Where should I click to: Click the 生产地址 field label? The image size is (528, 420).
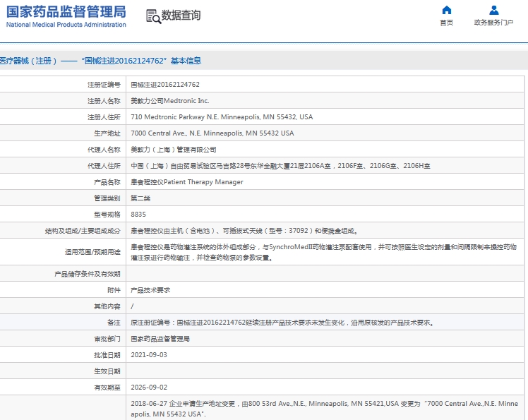(107, 133)
